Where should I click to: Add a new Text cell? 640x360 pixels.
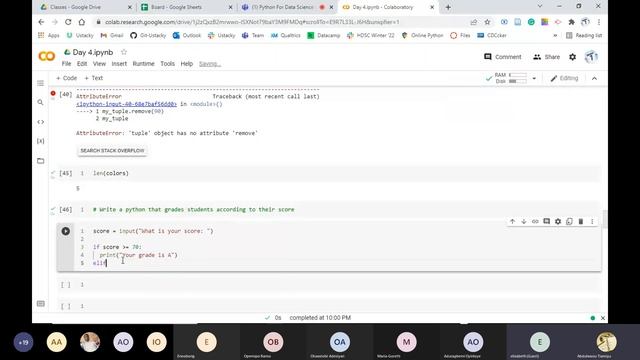click(93, 78)
